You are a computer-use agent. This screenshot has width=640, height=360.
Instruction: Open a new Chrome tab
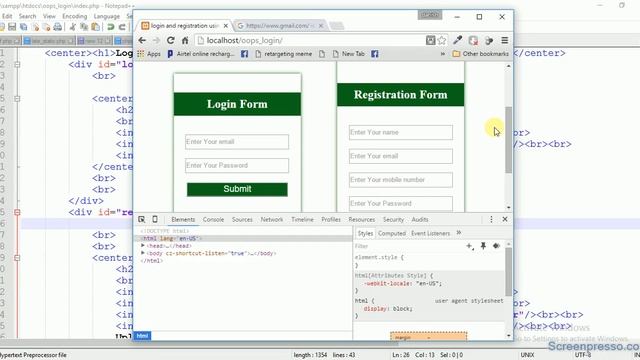click(x=337, y=26)
